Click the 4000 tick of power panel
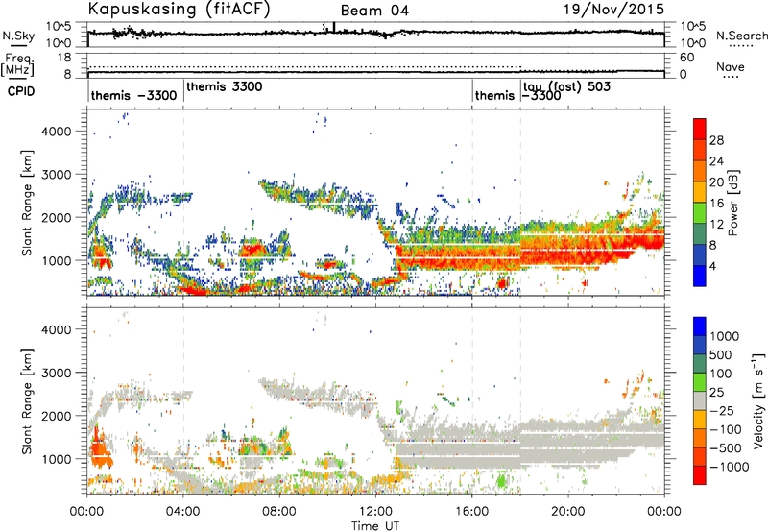Image resolution: width=768 pixels, height=532 pixels. coord(57,132)
